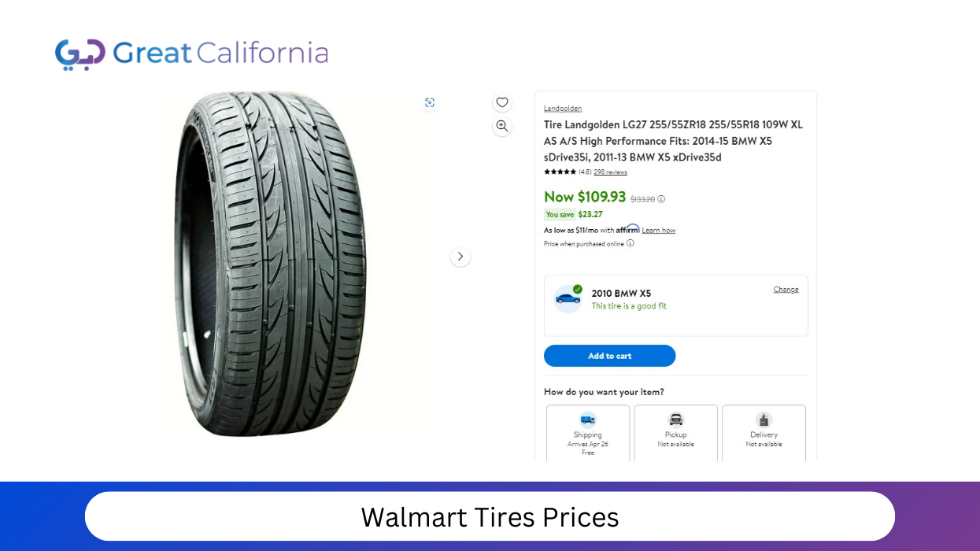Open the Landgolden brand link
980x551 pixels.
(x=563, y=109)
